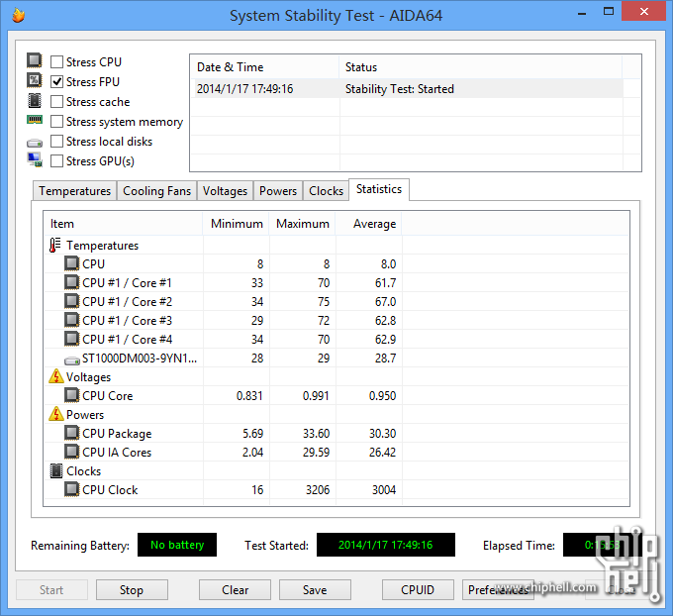Select the Clocks group row
Image resolution: width=673 pixels, height=616 pixels.
click(x=84, y=471)
